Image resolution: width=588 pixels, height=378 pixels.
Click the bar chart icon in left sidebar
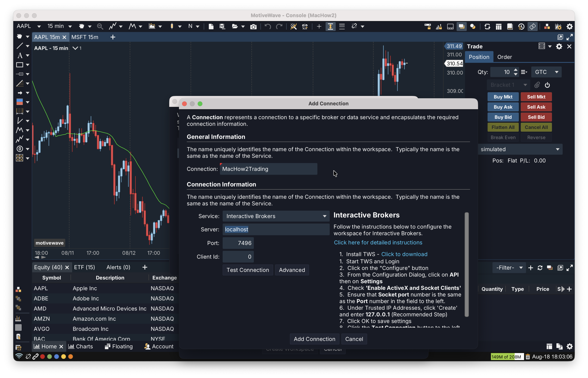pos(18,318)
